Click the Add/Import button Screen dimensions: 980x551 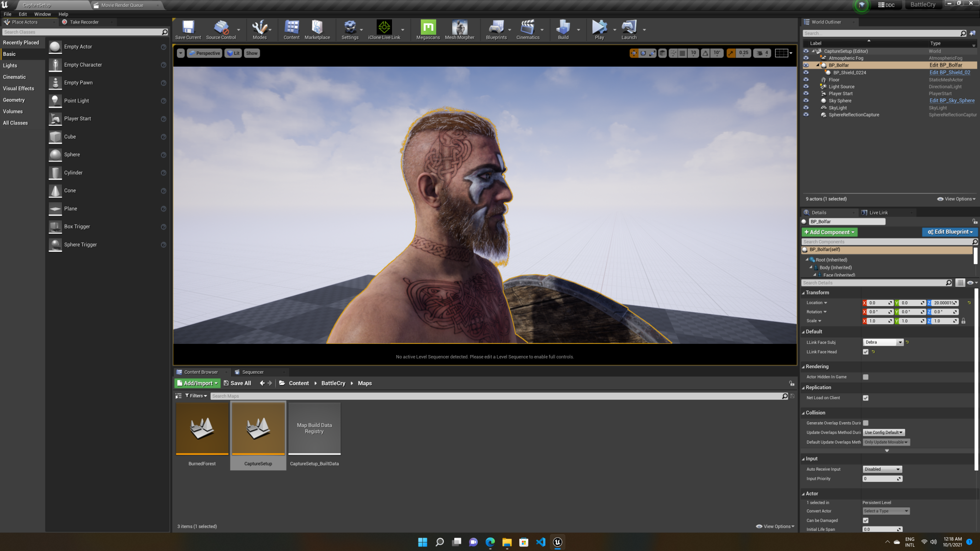197,383
